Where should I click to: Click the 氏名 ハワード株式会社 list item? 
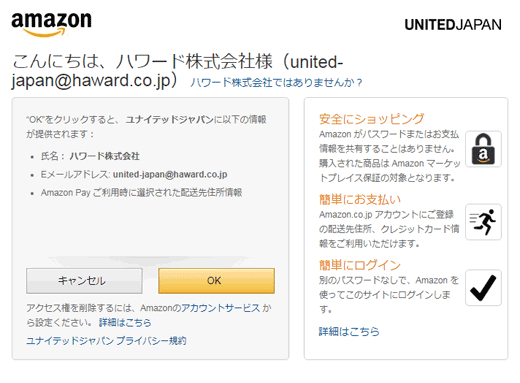click(90, 156)
